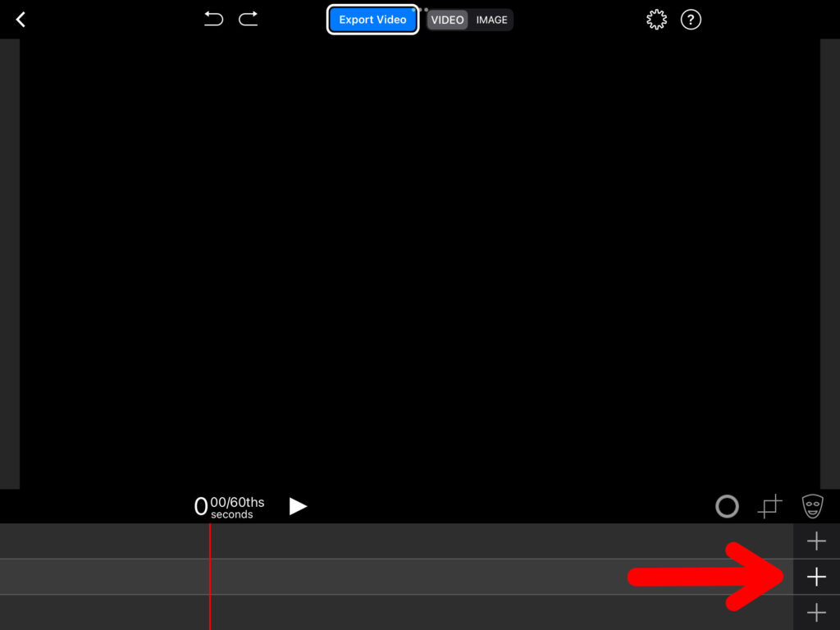Tap the black video preview canvas
Image resolution: width=840 pixels, height=630 pixels.
pos(420,262)
